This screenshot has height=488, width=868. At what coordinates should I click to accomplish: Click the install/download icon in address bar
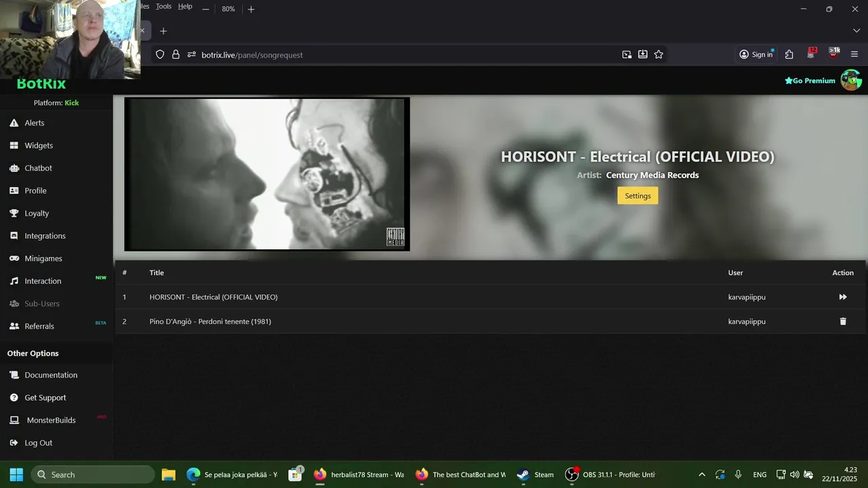[x=642, y=55]
